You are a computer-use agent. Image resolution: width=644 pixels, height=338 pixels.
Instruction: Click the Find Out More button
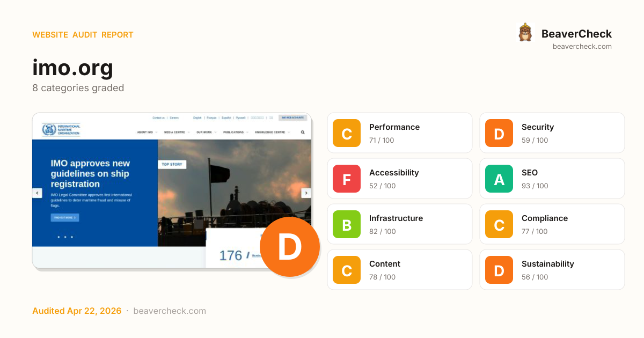pyautogui.click(x=65, y=218)
